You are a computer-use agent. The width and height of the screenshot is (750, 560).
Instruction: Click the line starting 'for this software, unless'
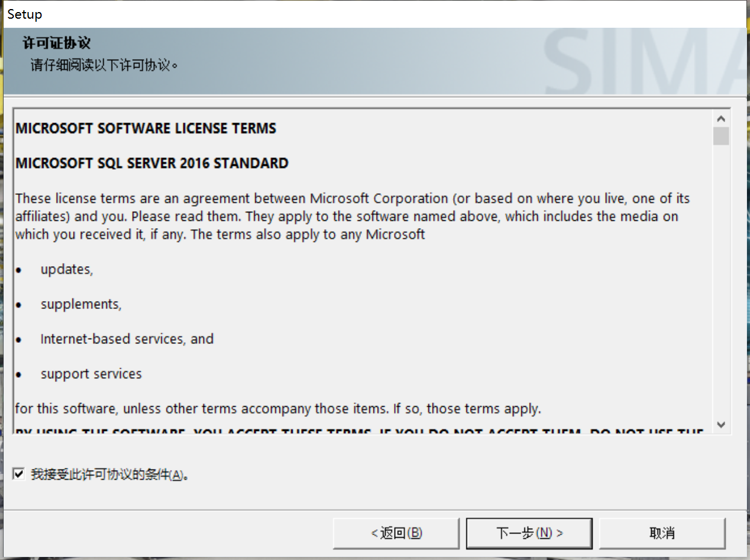point(278,409)
